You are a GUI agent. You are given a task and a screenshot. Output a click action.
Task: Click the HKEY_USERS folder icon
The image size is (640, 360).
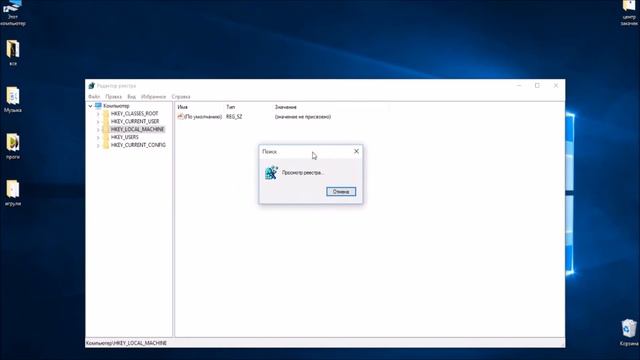click(x=106, y=137)
